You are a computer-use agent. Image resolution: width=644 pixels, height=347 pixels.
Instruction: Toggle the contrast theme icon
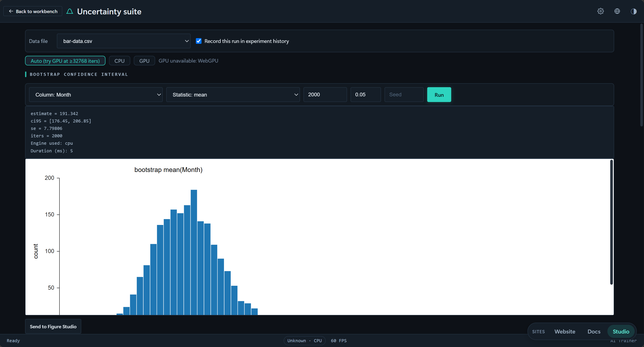tap(634, 11)
